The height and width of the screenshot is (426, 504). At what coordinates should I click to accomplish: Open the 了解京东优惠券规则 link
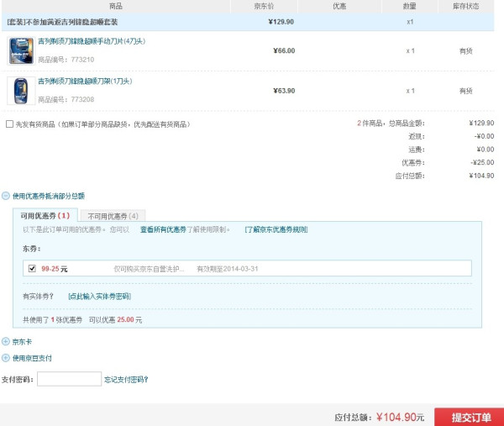coord(276,229)
